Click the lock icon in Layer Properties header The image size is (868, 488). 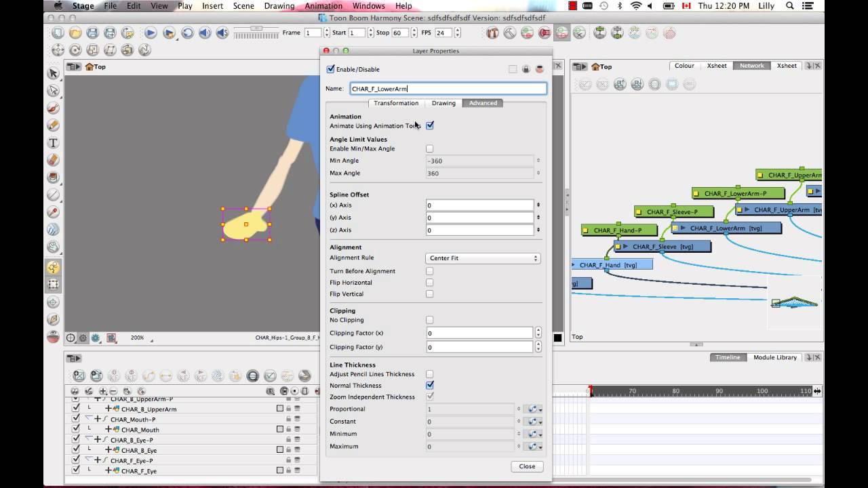pyautogui.click(x=526, y=69)
